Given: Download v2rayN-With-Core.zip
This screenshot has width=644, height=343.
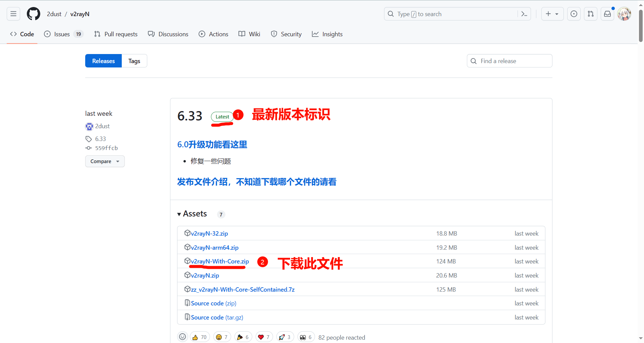Looking at the screenshot, I should [220, 261].
